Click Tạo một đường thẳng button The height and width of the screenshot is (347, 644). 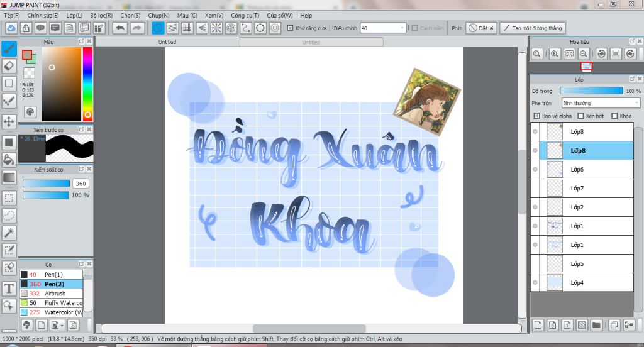pyautogui.click(x=533, y=28)
